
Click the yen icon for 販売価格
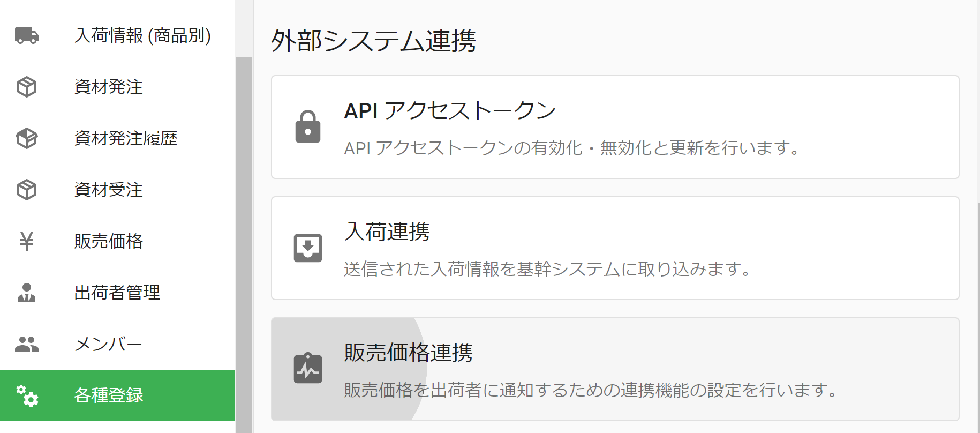27,241
